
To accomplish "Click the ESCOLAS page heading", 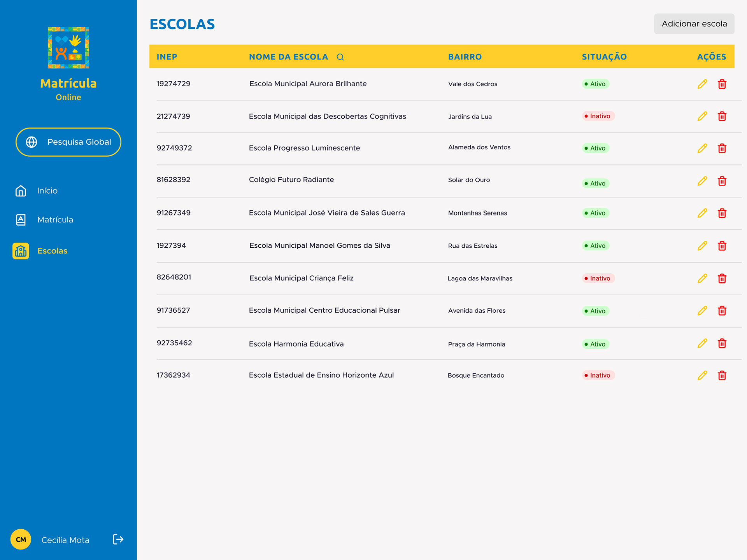I will click(182, 24).
